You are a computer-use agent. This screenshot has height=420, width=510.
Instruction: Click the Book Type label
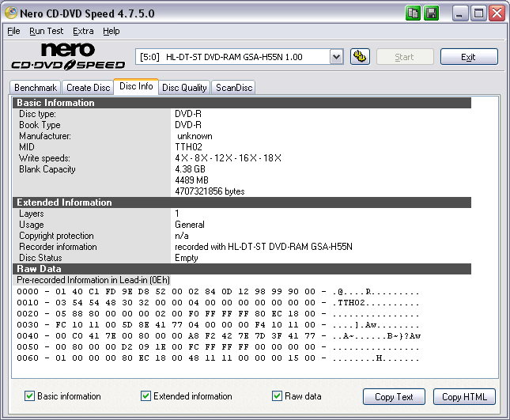(40, 125)
